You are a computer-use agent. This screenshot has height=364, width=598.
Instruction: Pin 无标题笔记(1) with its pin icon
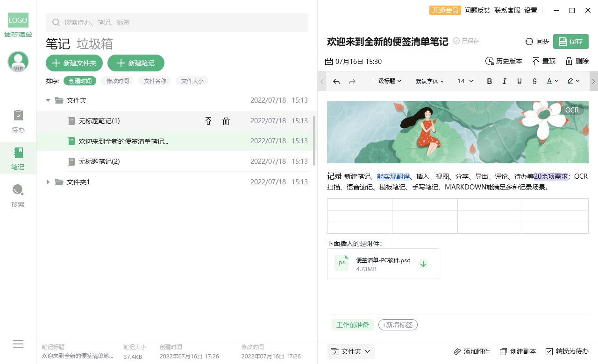point(208,121)
